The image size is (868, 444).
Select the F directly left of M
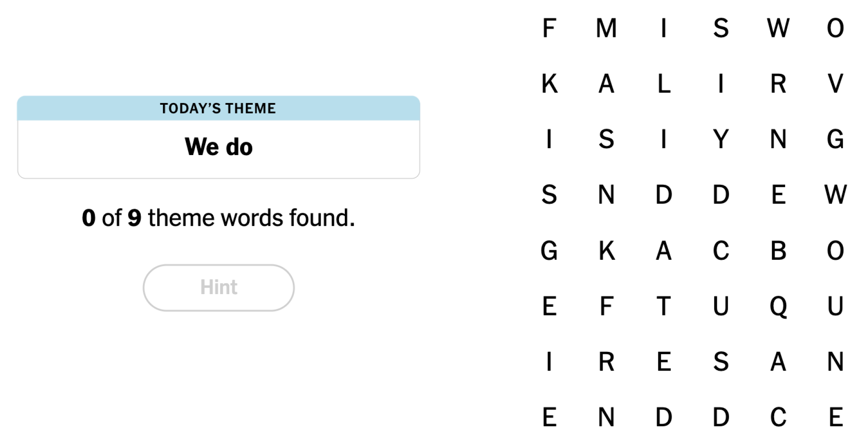coord(549,28)
